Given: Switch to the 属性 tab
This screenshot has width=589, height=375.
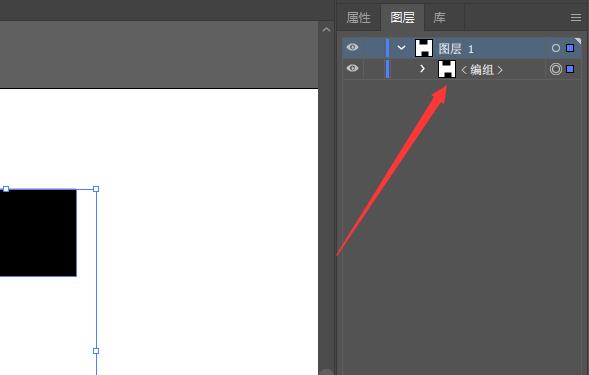Looking at the screenshot, I should (358, 18).
